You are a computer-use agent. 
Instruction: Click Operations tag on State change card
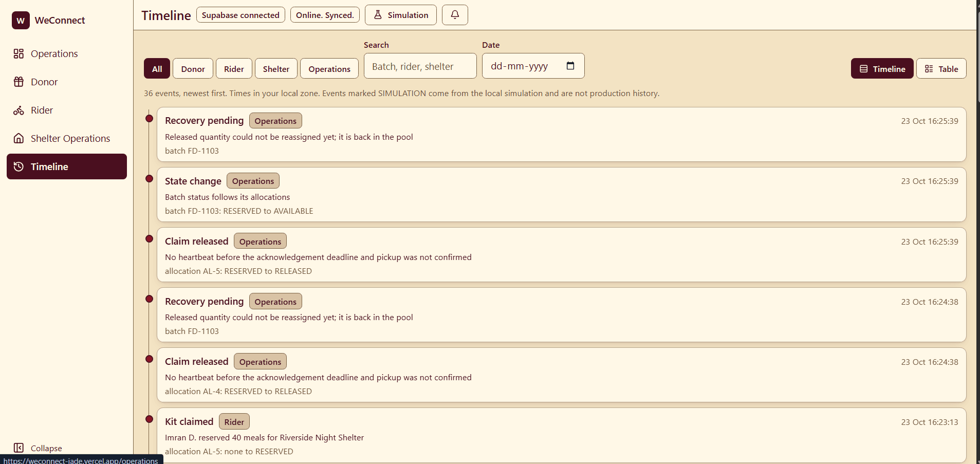point(253,181)
